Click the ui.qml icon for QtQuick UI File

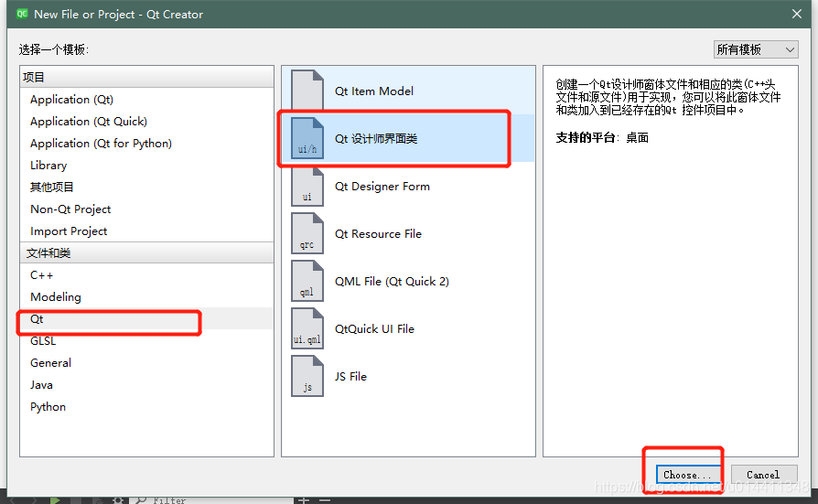pyautogui.click(x=307, y=328)
